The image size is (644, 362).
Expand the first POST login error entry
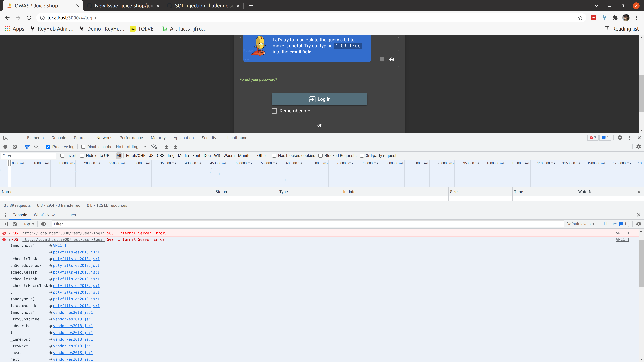coord(10,233)
